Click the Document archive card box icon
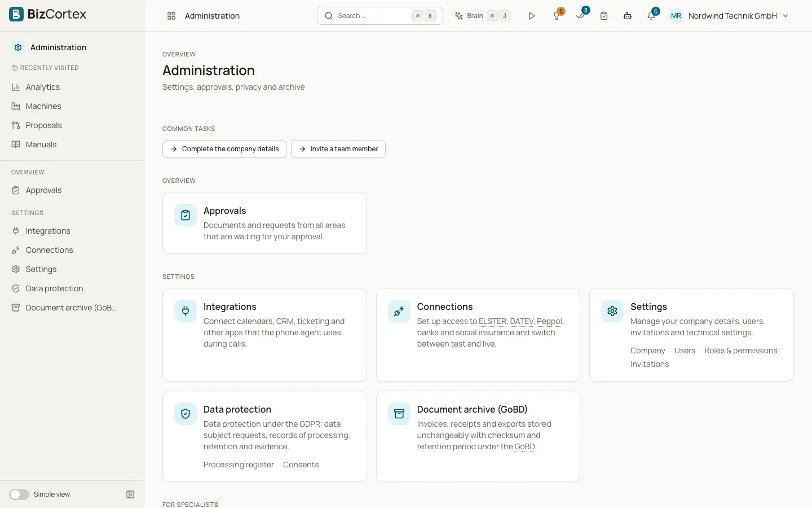The height and width of the screenshot is (508, 812). click(x=399, y=414)
